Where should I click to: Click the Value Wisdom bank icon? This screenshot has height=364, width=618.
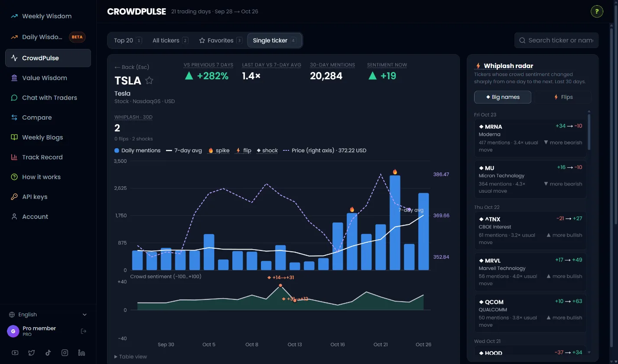(14, 78)
